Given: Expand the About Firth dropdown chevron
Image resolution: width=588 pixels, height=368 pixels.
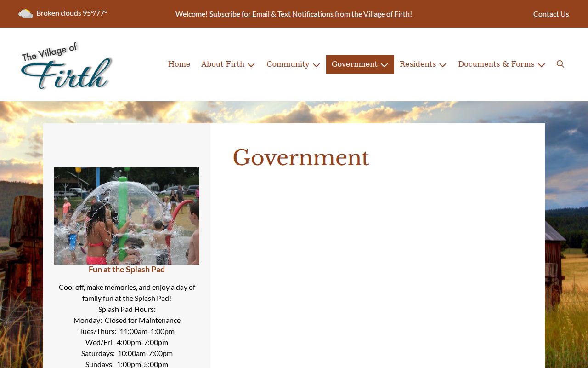Looking at the screenshot, I should 251,65.
